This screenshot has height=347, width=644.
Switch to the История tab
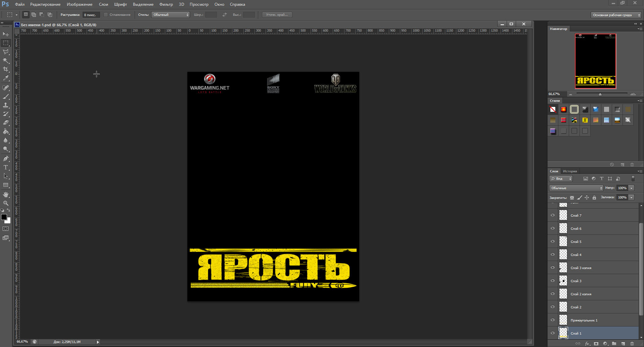coord(570,171)
